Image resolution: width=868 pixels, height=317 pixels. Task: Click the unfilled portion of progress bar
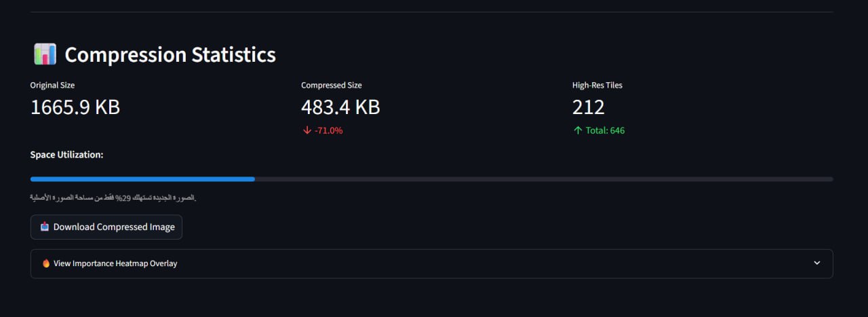(544, 179)
